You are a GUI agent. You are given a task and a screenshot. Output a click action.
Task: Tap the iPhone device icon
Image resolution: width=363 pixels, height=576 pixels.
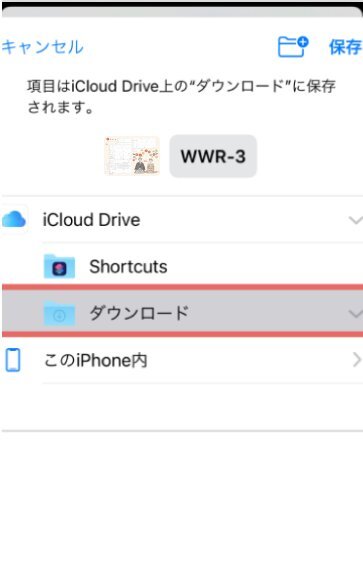[13, 360]
